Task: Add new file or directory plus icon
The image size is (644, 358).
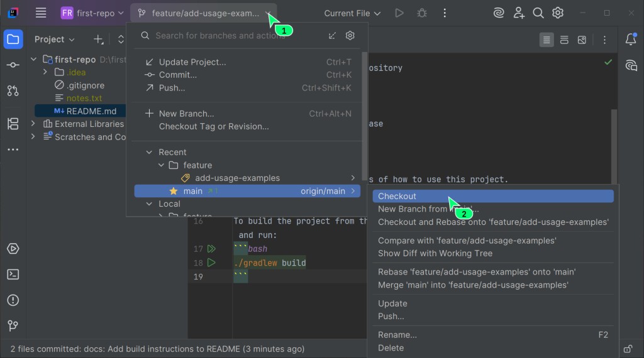Action: pyautogui.click(x=98, y=40)
